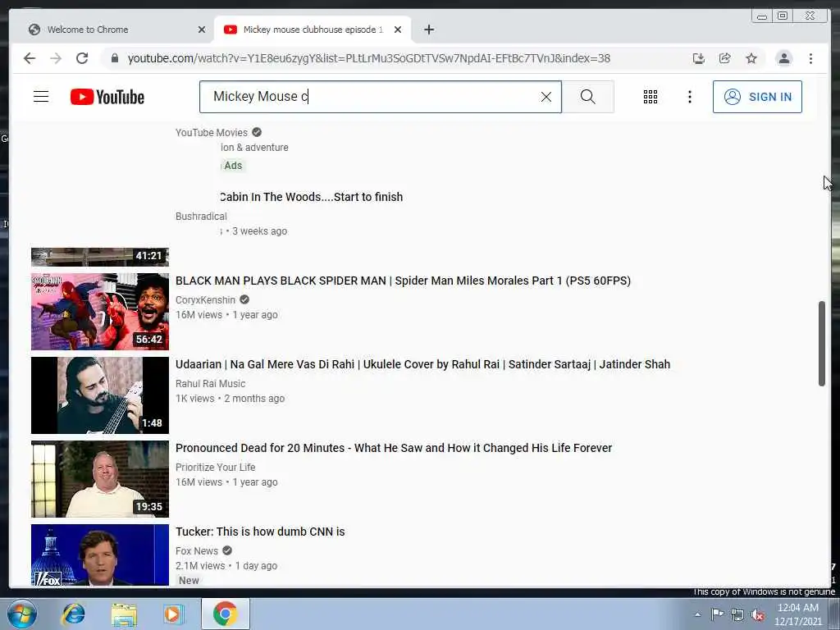Open the Windows Start button
The image size is (840, 630).
click(22, 614)
